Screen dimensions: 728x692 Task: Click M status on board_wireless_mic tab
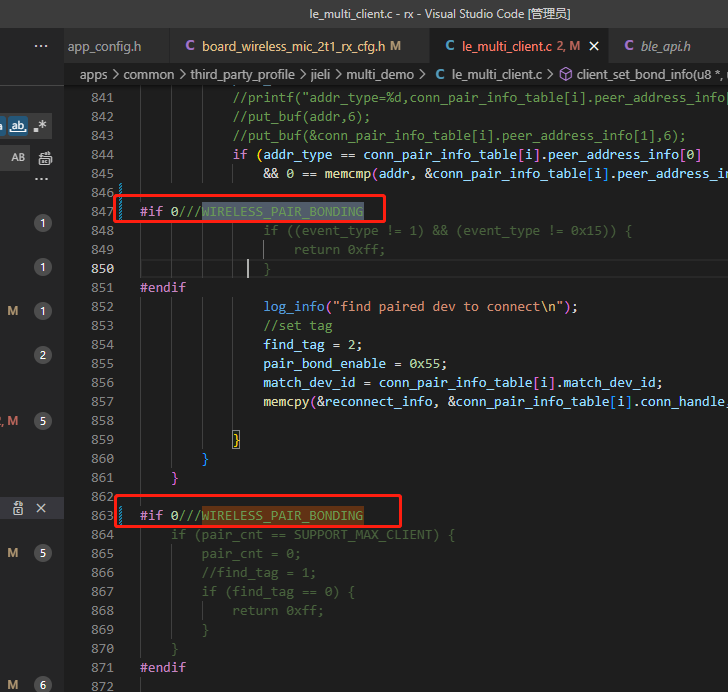point(396,46)
